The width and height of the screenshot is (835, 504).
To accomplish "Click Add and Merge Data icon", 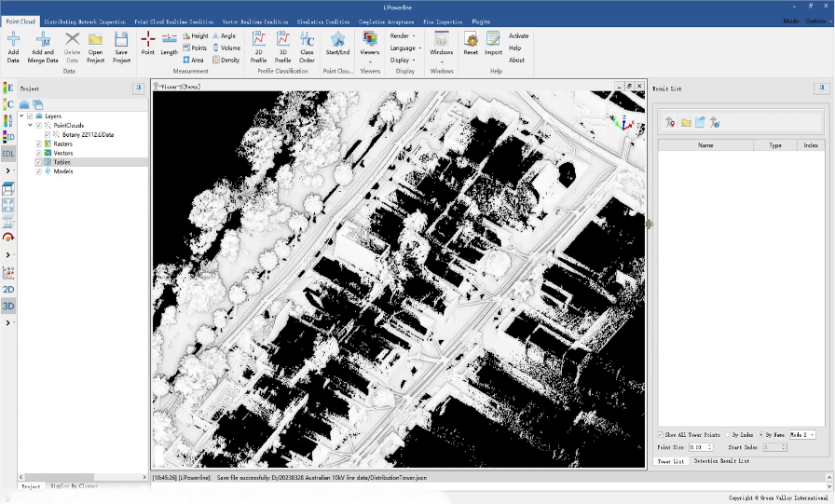I will 43,39.
